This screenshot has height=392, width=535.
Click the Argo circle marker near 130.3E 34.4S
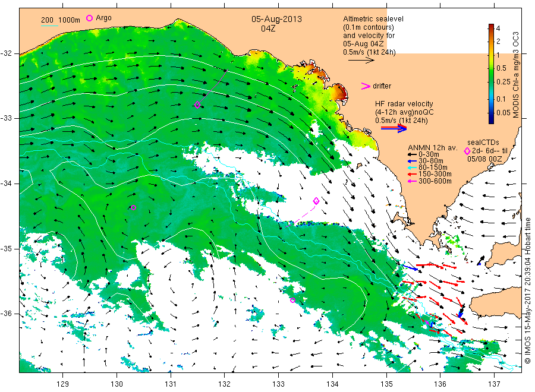133,208
